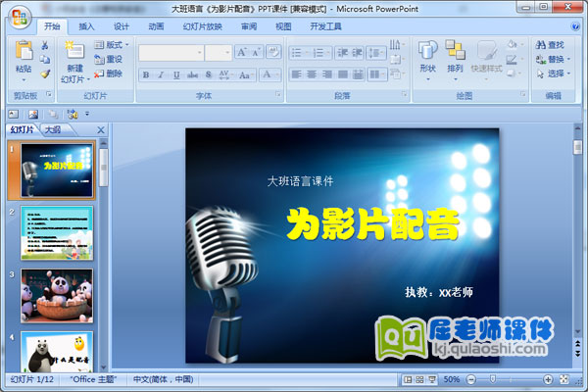Click the Decrease Indent icon
This screenshot has height=392, width=588.
pyautogui.click(x=342, y=53)
